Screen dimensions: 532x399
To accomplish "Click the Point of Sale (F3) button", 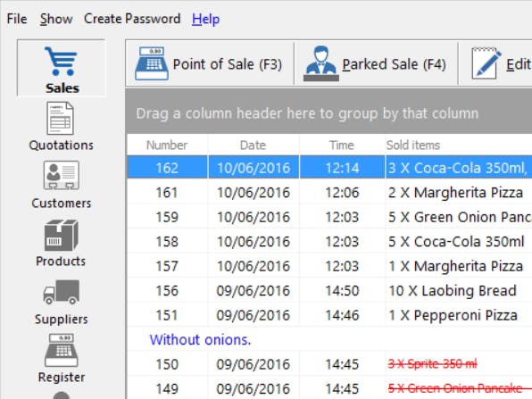I will coord(210,63).
